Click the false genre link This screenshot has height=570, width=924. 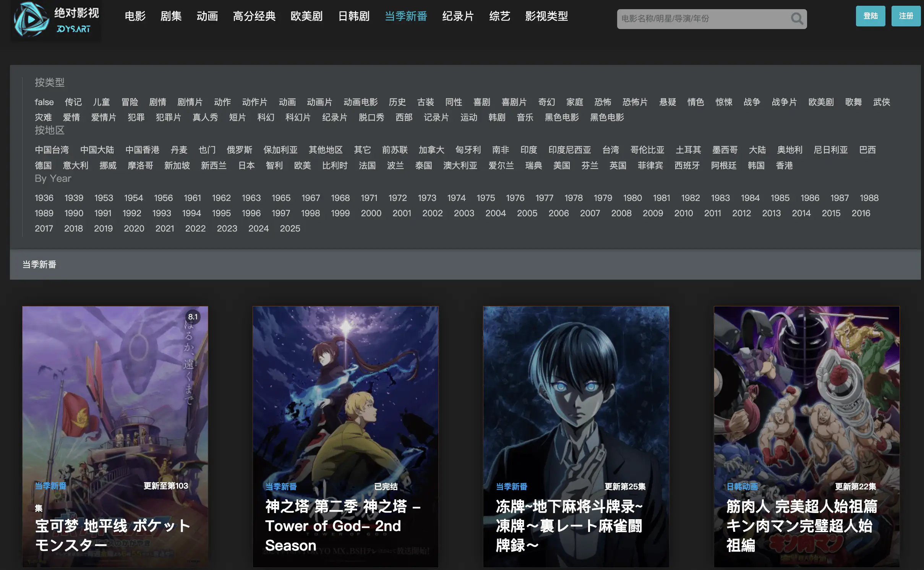point(44,102)
